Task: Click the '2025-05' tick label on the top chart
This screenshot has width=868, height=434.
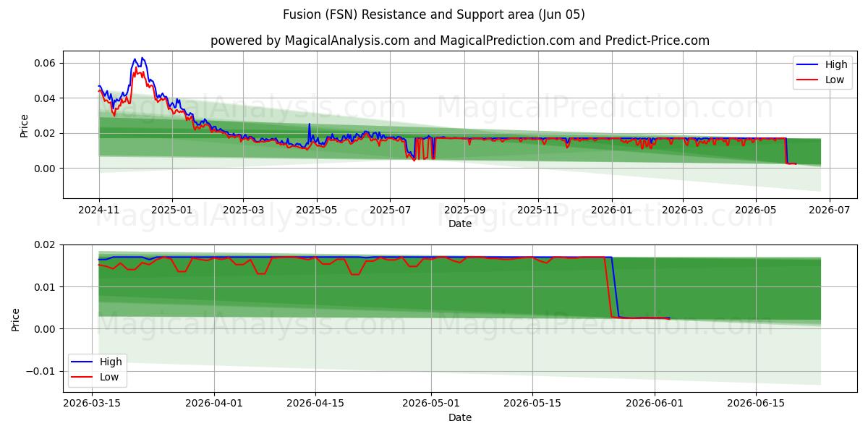Action: (x=316, y=209)
